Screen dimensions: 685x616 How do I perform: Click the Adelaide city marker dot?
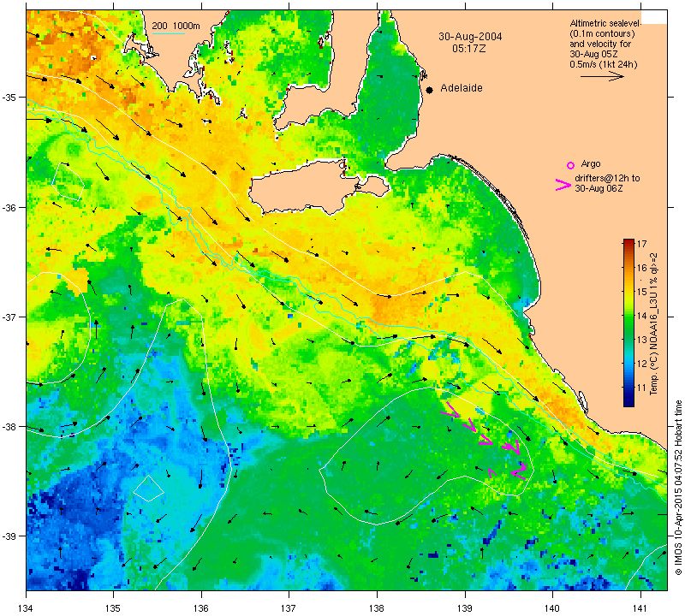click(x=430, y=90)
